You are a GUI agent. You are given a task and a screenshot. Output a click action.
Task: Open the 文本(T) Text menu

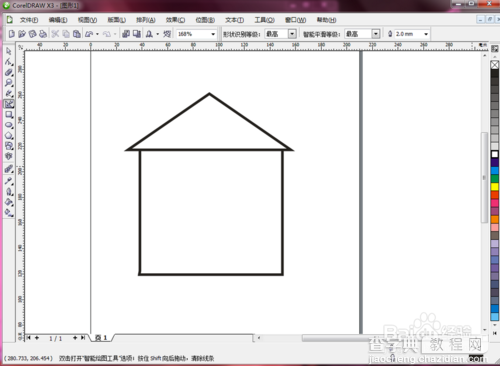click(234, 20)
